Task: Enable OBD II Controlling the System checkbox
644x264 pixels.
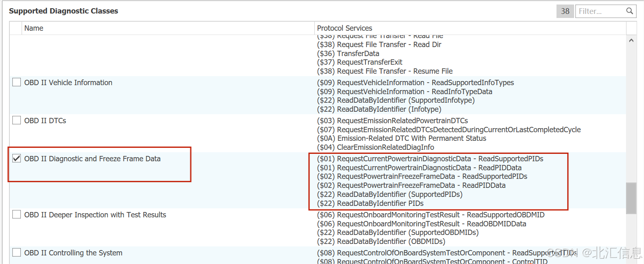Action: pos(17,253)
